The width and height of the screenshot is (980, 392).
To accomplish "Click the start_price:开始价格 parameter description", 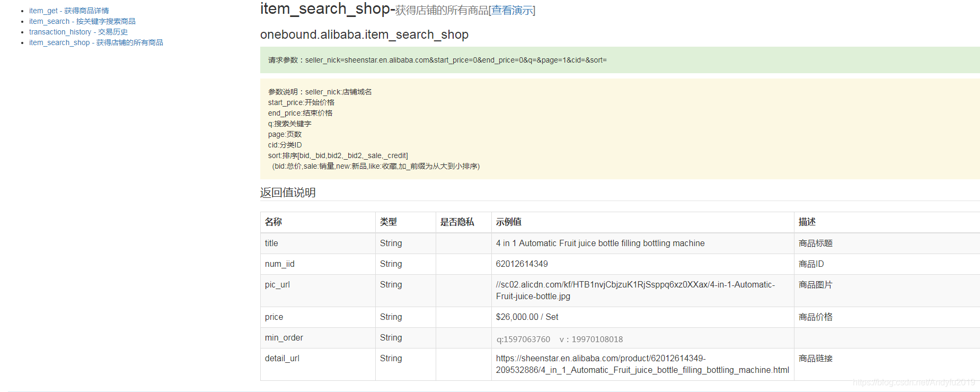I will click(x=301, y=102).
